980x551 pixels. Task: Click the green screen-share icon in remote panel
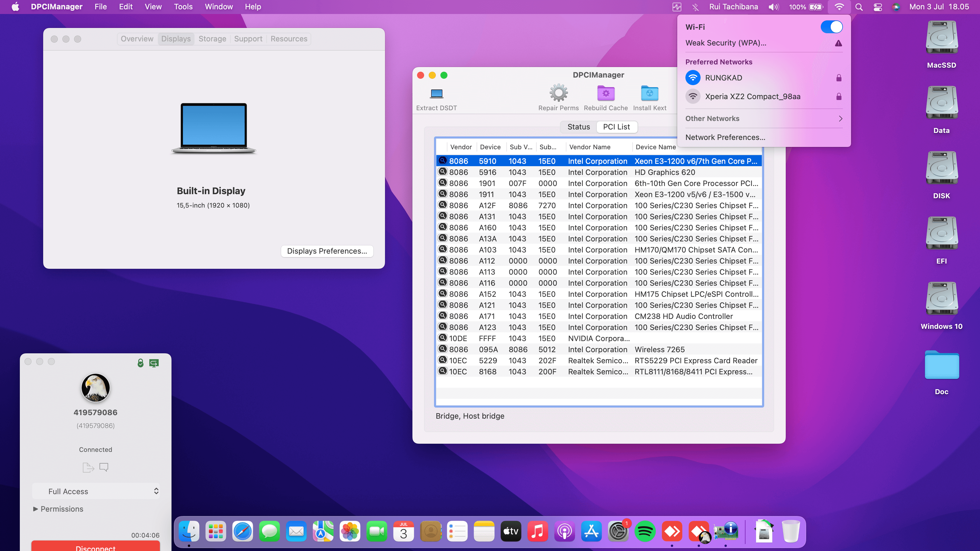click(x=154, y=363)
